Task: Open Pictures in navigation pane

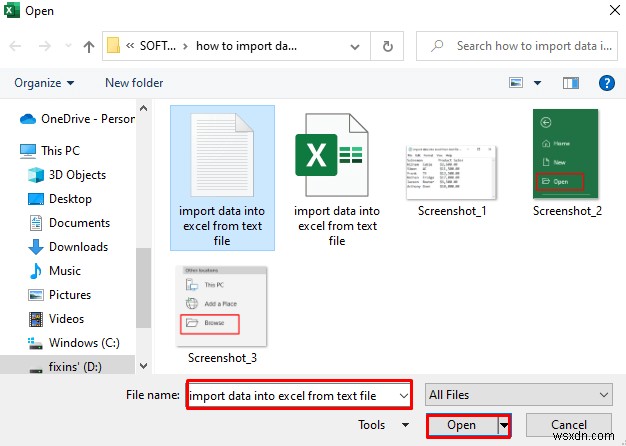Action: (x=59, y=295)
